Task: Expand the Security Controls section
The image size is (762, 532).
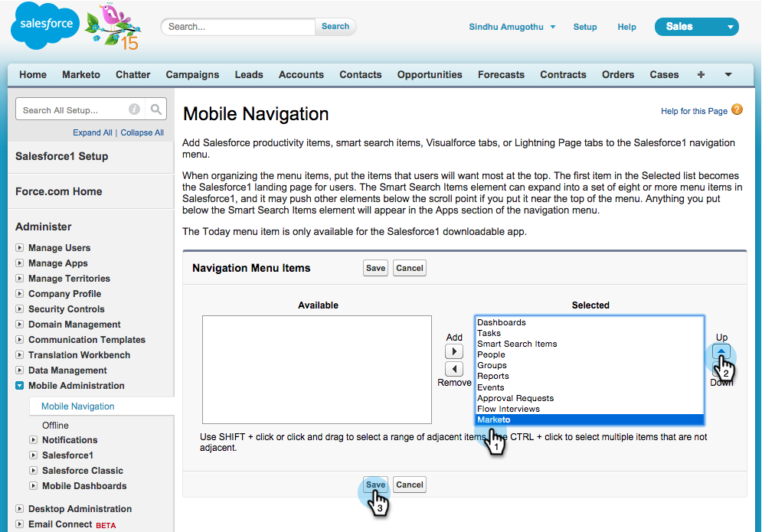Action: tap(19, 309)
